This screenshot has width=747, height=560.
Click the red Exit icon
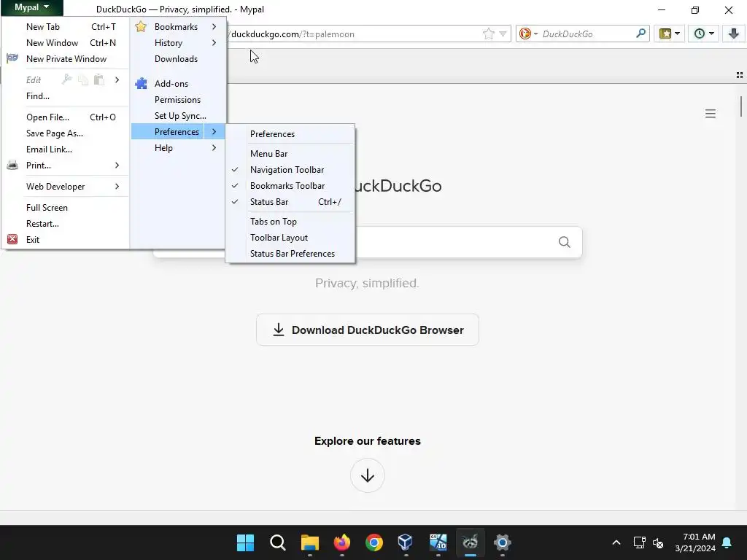click(12, 239)
